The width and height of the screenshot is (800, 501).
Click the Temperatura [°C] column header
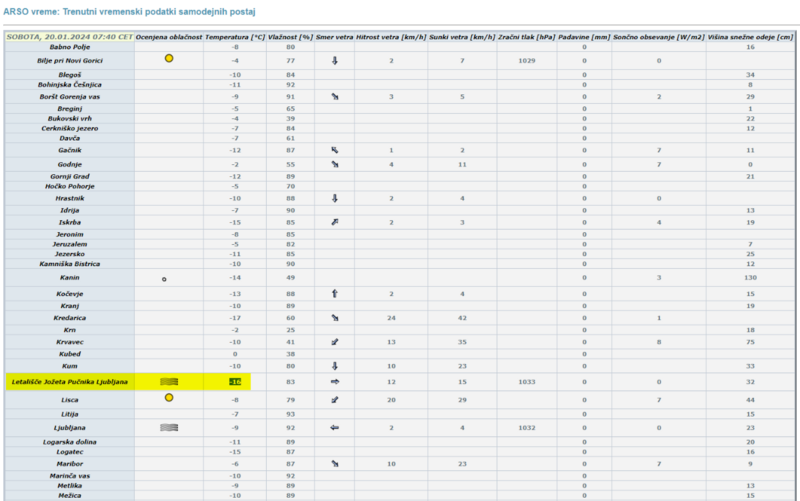click(235, 36)
